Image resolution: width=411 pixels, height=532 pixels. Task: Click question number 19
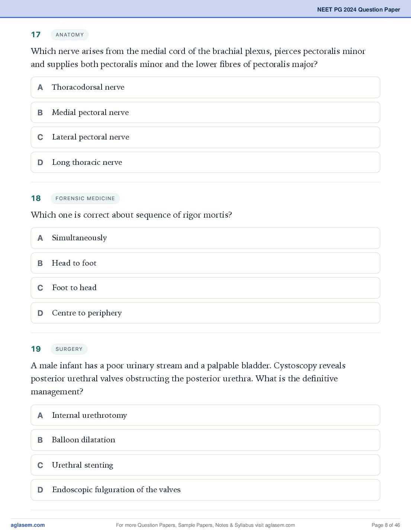pos(36,349)
